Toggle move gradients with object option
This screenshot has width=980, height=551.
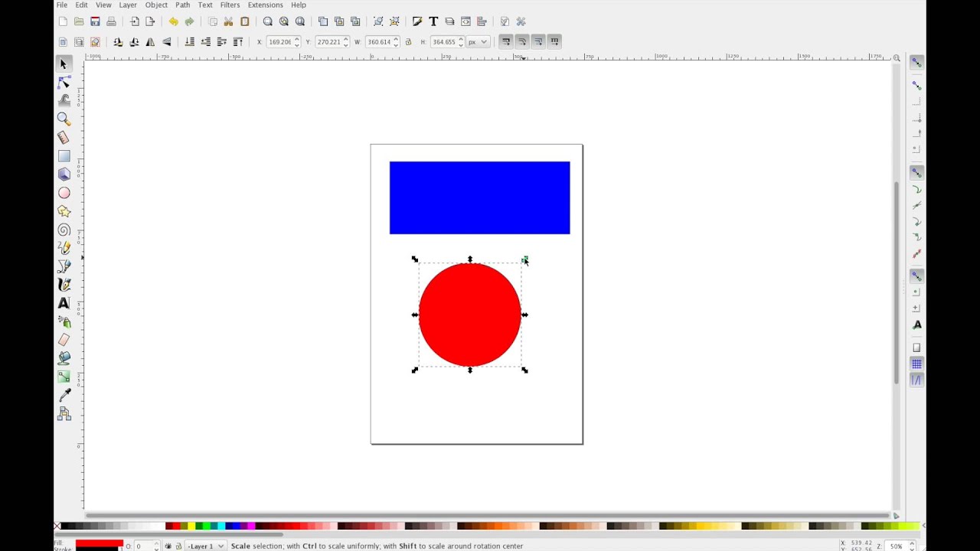(x=538, y=41)
